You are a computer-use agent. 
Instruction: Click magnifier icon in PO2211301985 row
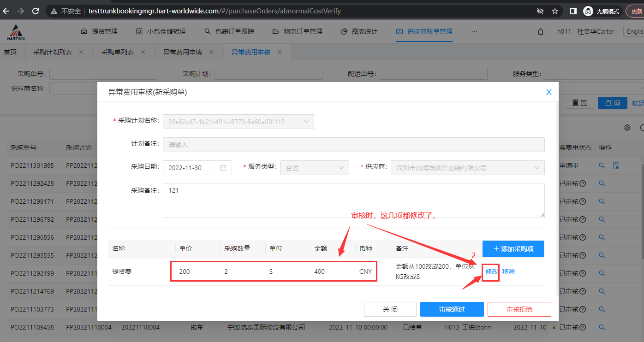[x=602, y=165]
